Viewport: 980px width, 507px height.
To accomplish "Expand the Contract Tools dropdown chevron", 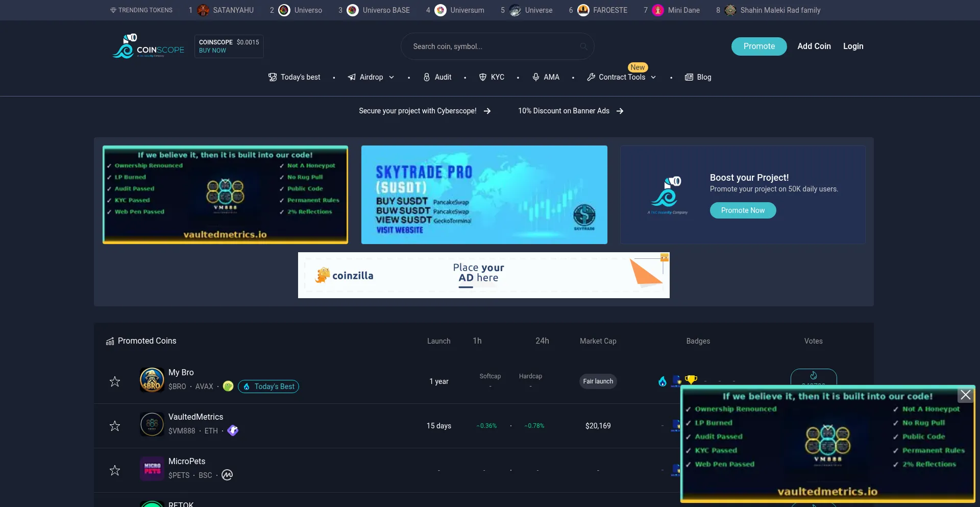I will coord(653,77).
